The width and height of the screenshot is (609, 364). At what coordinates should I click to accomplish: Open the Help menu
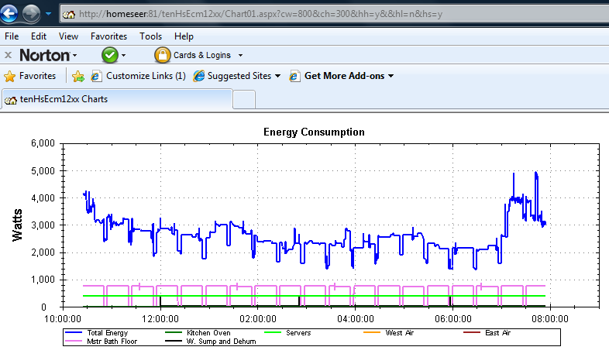point(184,36)
